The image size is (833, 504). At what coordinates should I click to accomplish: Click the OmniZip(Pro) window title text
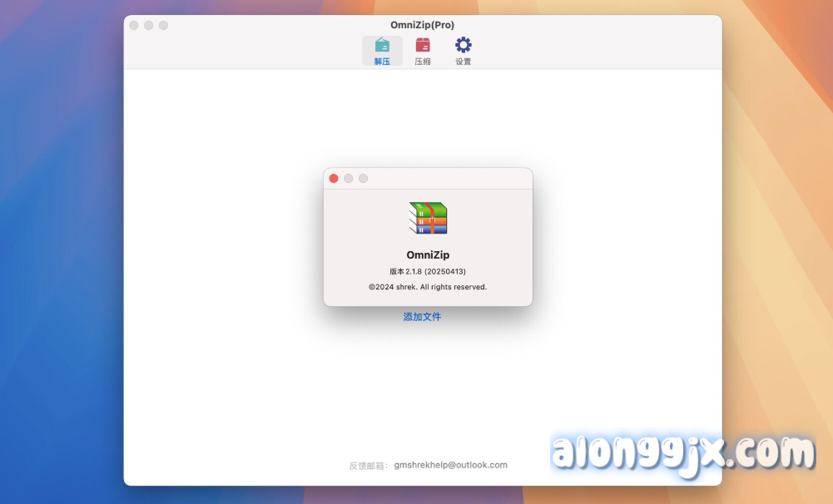[422, 25]
